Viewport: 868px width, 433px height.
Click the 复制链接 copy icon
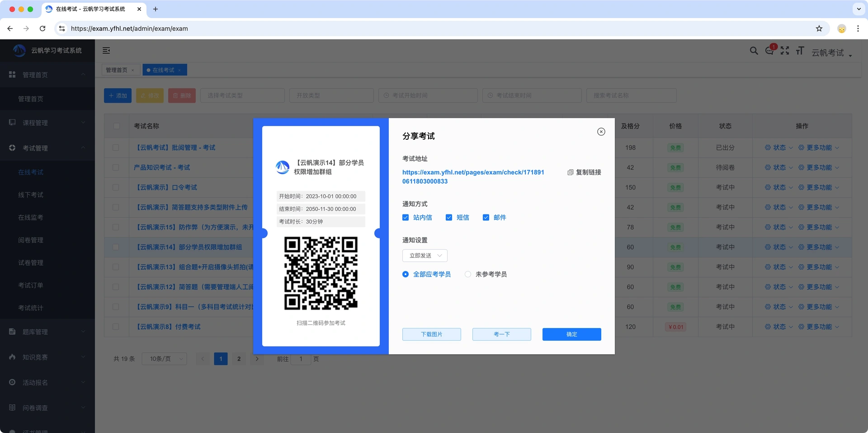coord(570,172)
